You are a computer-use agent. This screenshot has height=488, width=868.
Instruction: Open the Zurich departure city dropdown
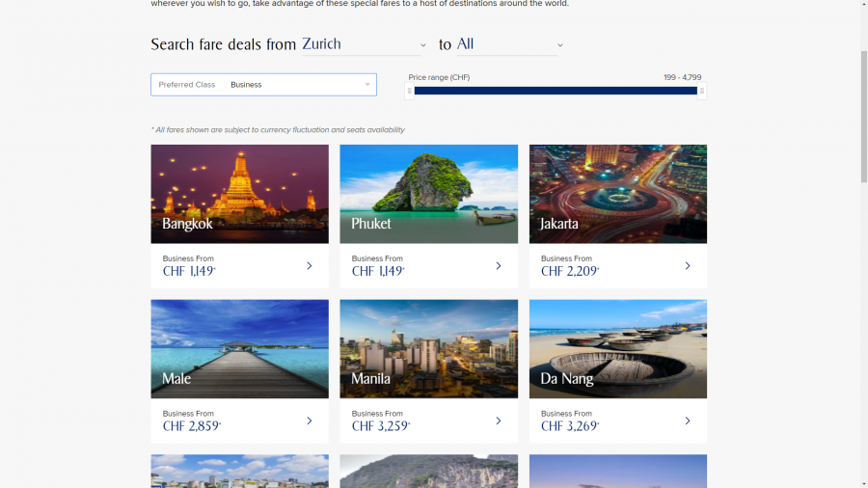365,44
